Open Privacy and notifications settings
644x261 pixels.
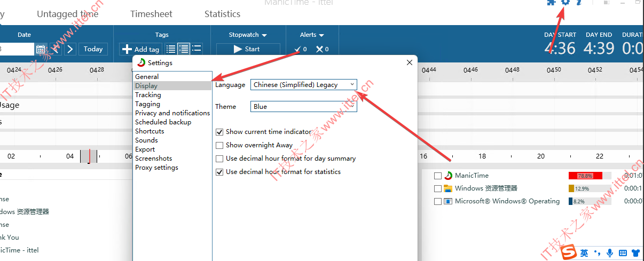172,113
